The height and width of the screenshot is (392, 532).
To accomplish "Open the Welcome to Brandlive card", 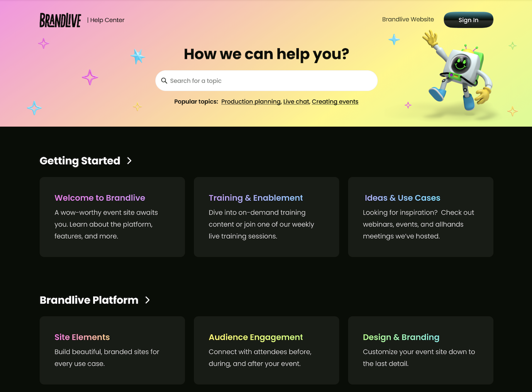I will (x=112, y=217).
